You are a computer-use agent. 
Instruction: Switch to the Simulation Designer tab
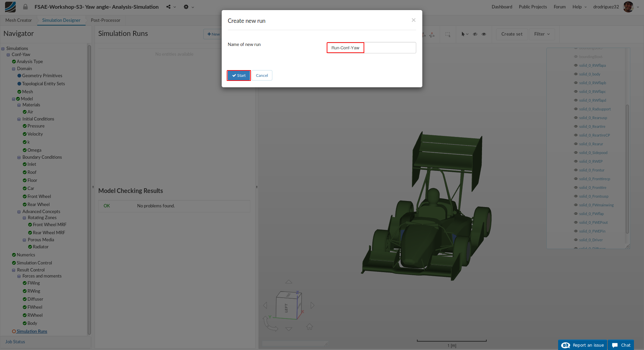(x=61, y=20)
